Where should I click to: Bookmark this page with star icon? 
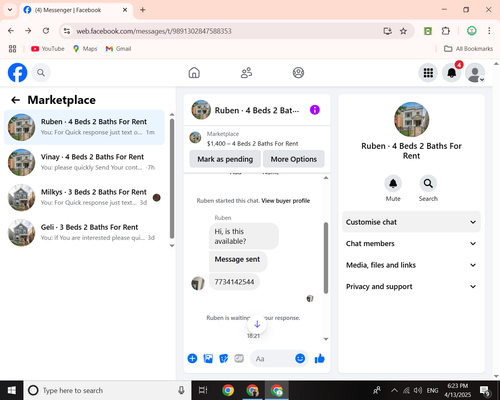[x=403, y=31]
